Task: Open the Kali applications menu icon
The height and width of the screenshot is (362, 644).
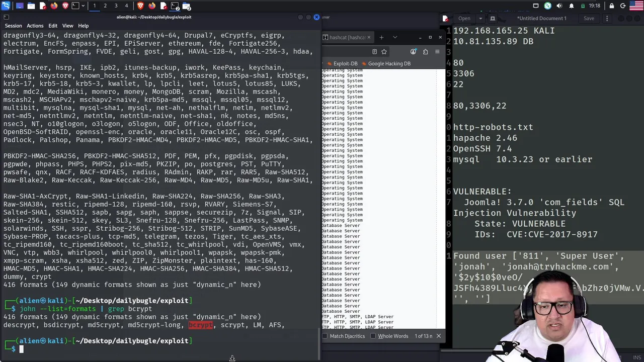Action: pos(6,6)
